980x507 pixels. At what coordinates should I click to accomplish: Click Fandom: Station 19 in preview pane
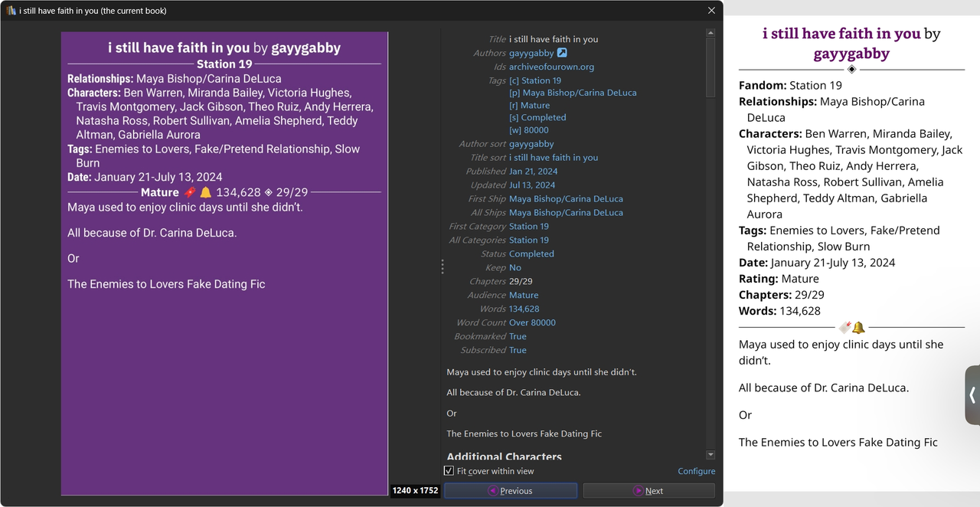(x=790, y=86)
